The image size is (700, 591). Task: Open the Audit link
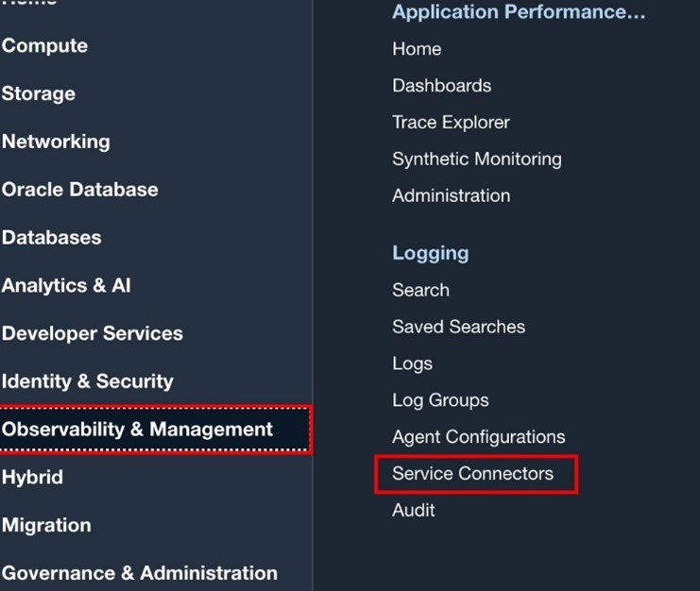(414, 510)
